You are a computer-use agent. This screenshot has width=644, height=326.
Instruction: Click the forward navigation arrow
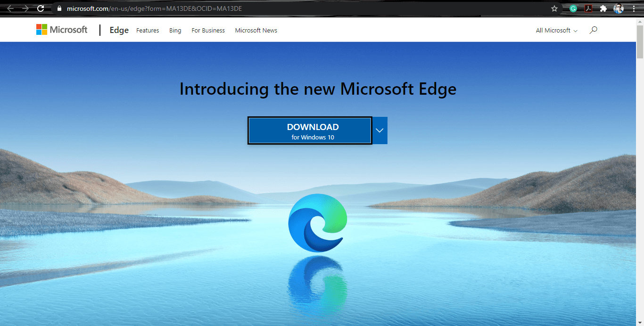click(x=25, y=8)
